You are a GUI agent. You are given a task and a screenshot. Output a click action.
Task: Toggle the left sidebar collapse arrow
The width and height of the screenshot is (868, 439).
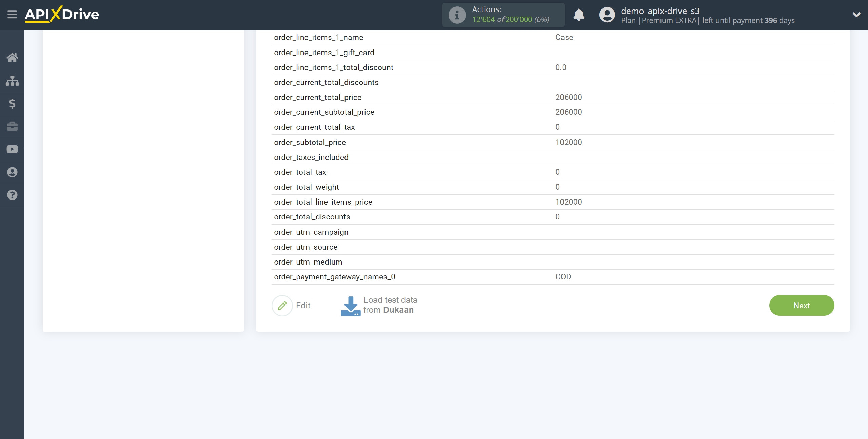coord(12,15)
